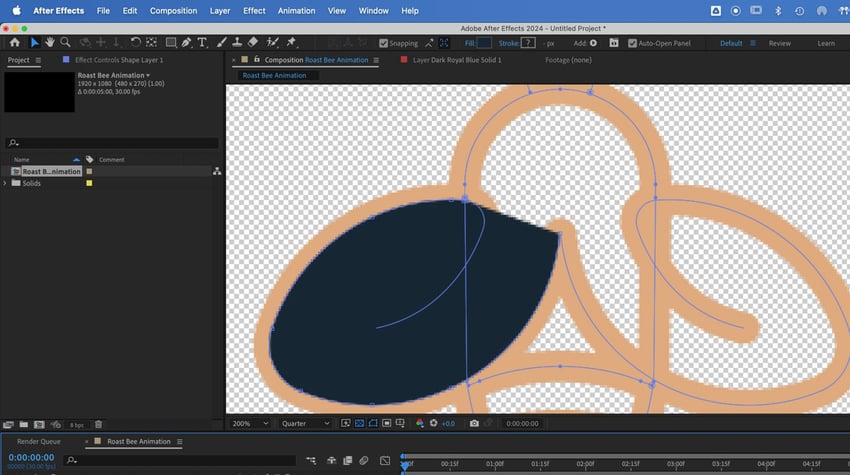This screenshot has width=850, height=475.
Task: Select the Eraser tool
Action: [253, 42]
